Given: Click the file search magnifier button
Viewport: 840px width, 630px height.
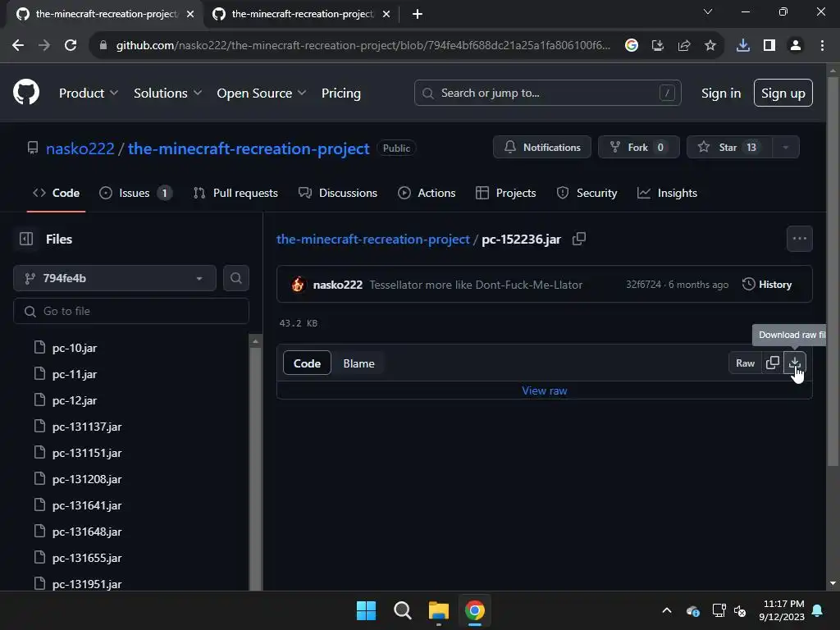Looking at the screenshot, I should click(236, 278).
